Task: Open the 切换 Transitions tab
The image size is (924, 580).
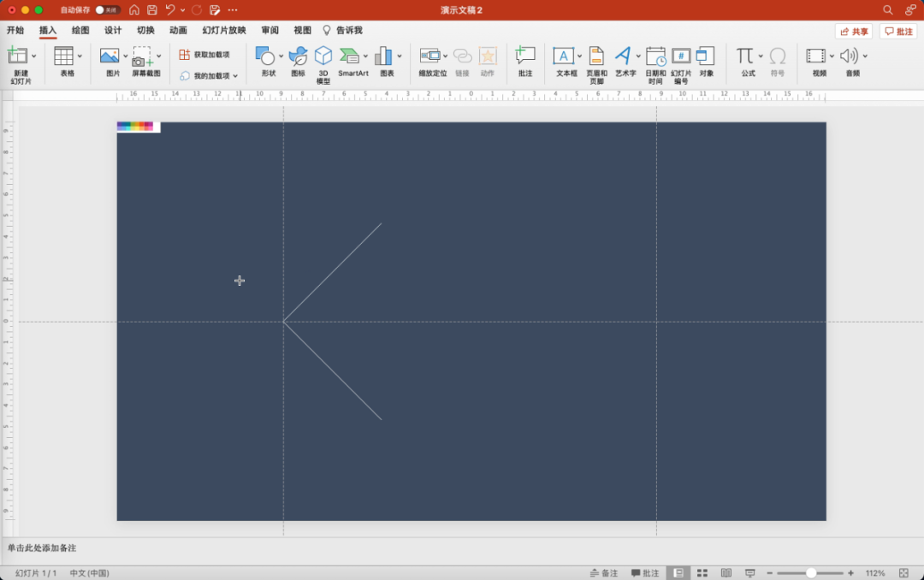Action: (x=145, y=30)
